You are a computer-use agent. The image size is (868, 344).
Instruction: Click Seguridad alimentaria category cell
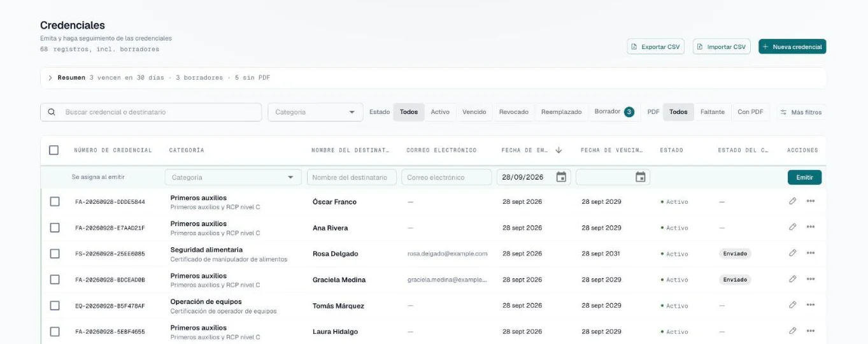click(229, 254)
